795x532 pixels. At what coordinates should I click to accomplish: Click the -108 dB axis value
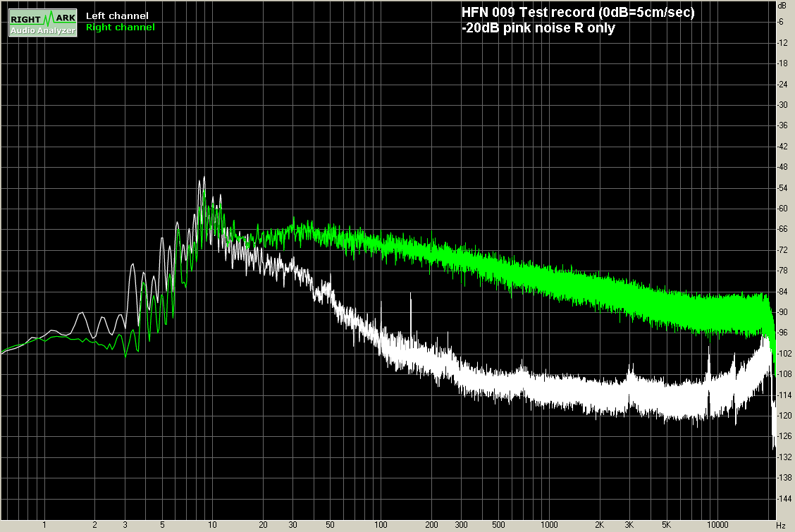pos(784,374)
